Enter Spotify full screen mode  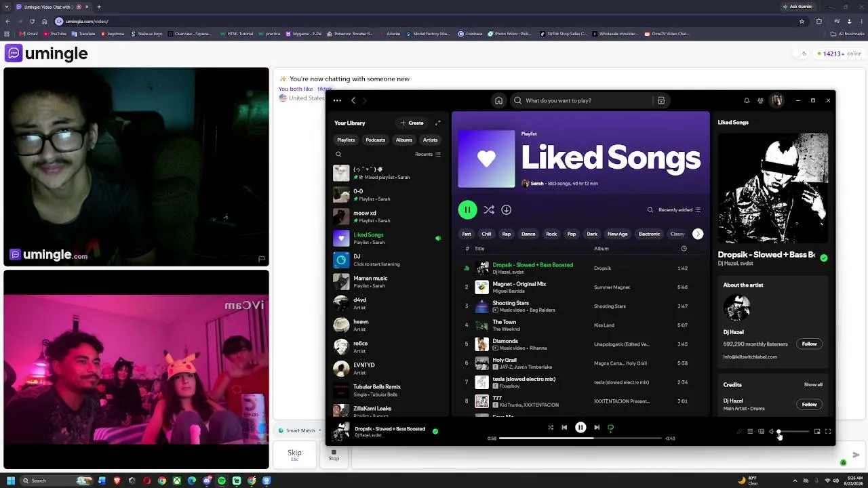[828, 432]
